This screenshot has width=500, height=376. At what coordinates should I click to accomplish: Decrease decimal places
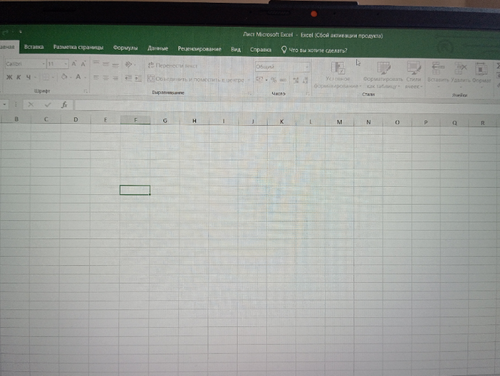pyautogui.click(x=305, y=80)
